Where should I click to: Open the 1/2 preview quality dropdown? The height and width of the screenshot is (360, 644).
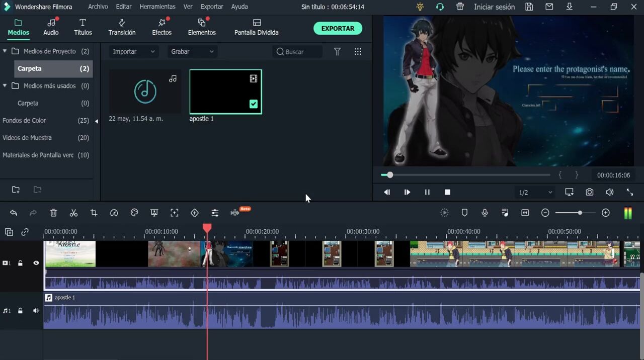point(535,193)
